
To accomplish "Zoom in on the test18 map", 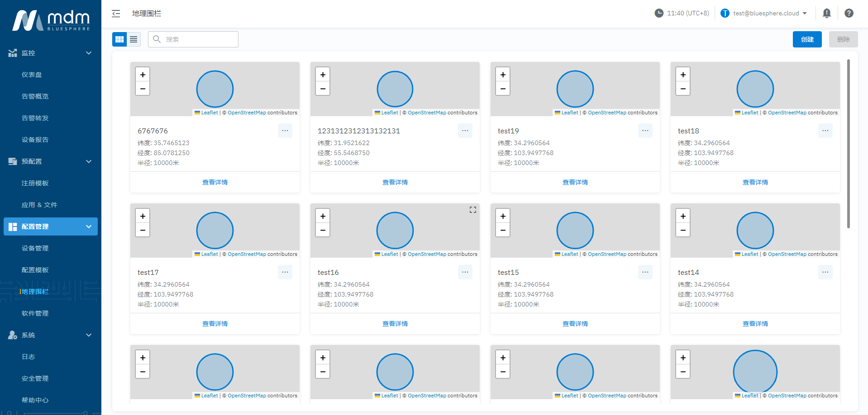I will pos(682,75).
